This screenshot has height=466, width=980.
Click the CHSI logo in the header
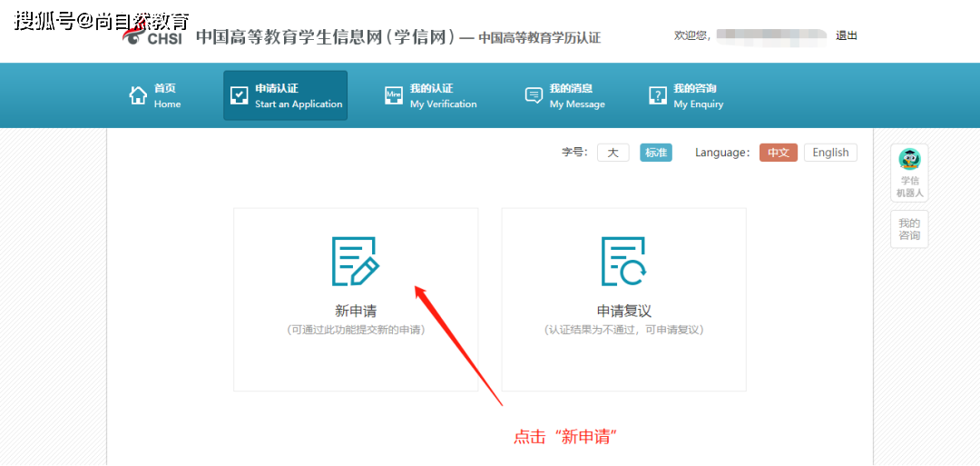coord(154,36)
